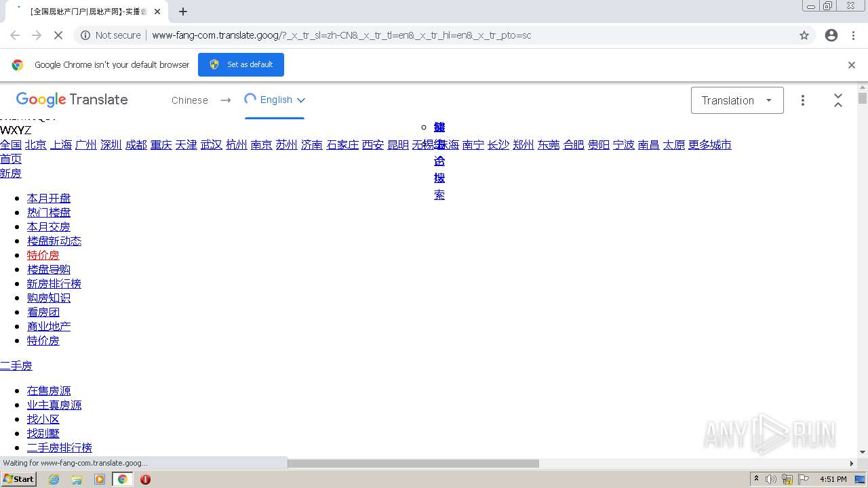Select the 全国房地产门户 browser tab
Screen dimensions: 868x488
[87, 12]
